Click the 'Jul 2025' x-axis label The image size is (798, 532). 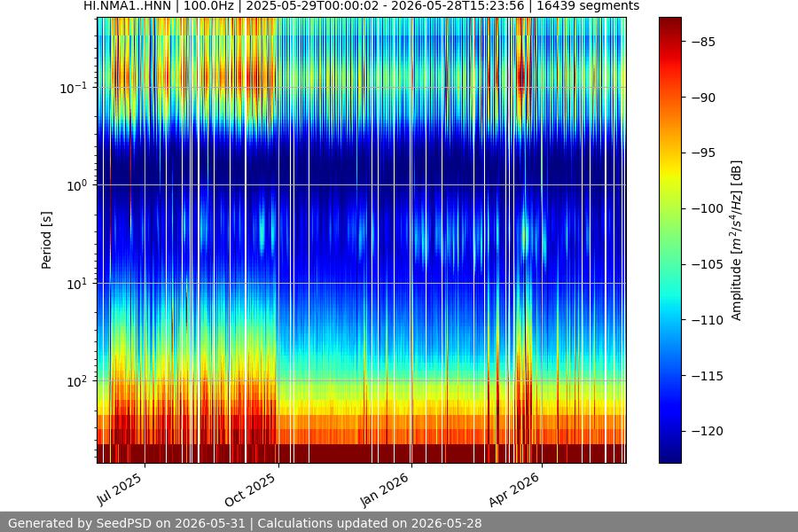pos(120,489)
